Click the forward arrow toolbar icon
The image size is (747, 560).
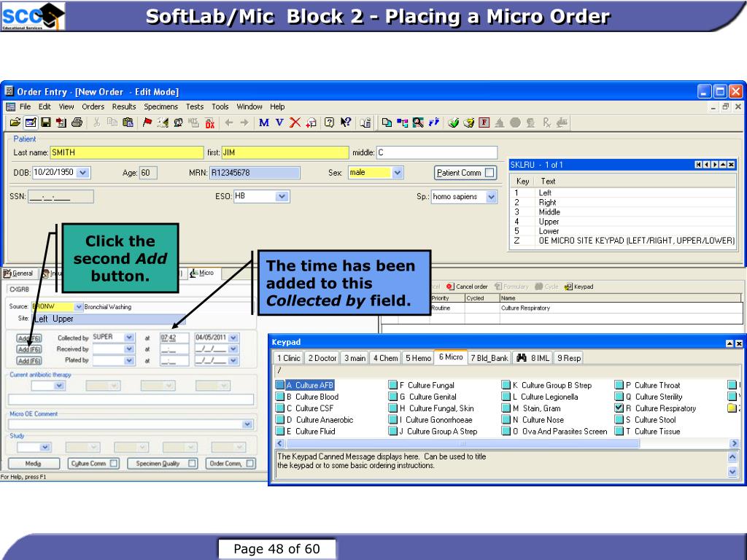[x=244, y=122]
